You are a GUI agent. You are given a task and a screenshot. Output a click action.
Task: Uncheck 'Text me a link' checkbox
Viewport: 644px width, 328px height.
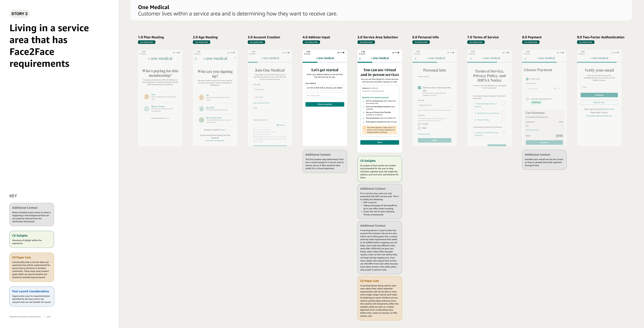point(419,88)
